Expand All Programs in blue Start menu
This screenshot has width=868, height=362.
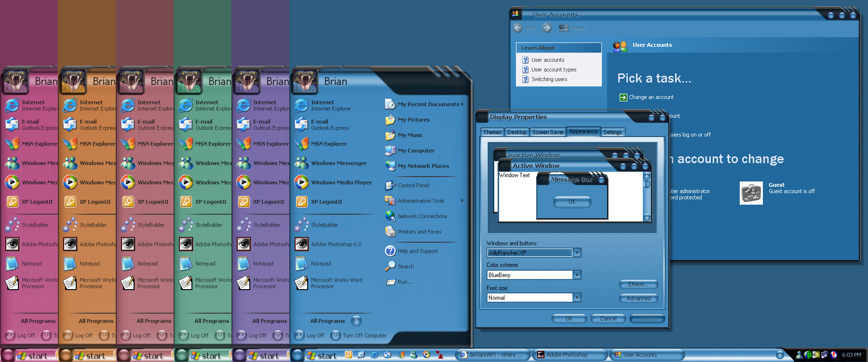coord(335,321)
